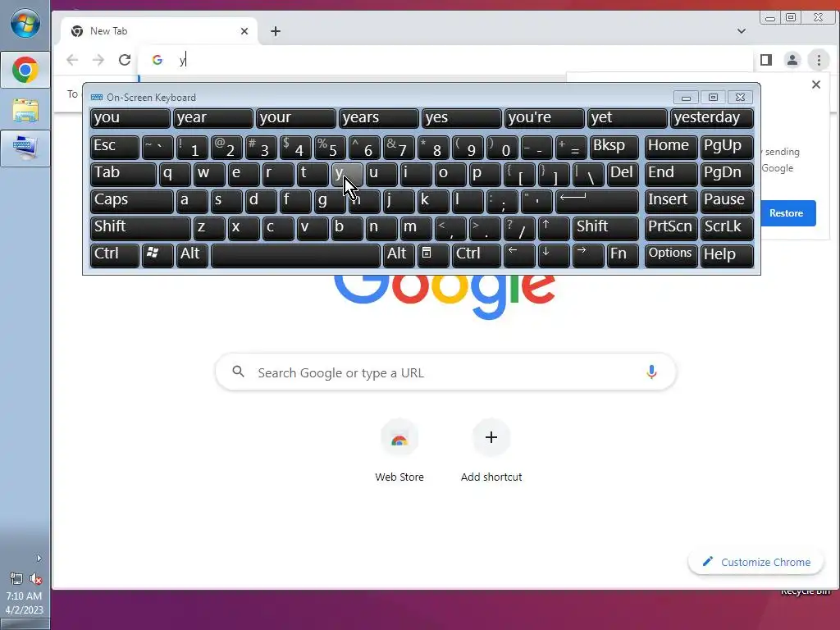Choose the 'you' word prediction
The height and width of the screenshot is (630, 840).
[x=130, y=118]
